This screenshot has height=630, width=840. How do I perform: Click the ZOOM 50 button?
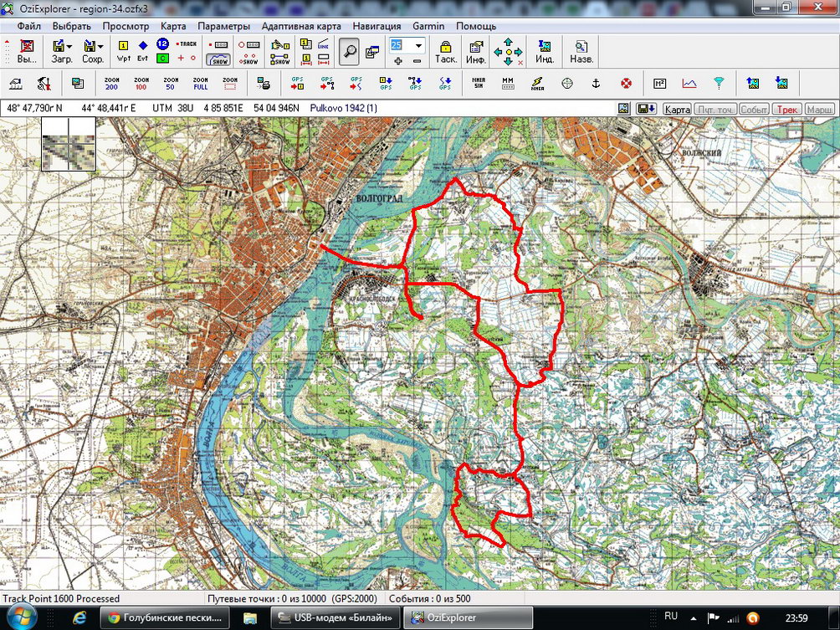[171, 83]
